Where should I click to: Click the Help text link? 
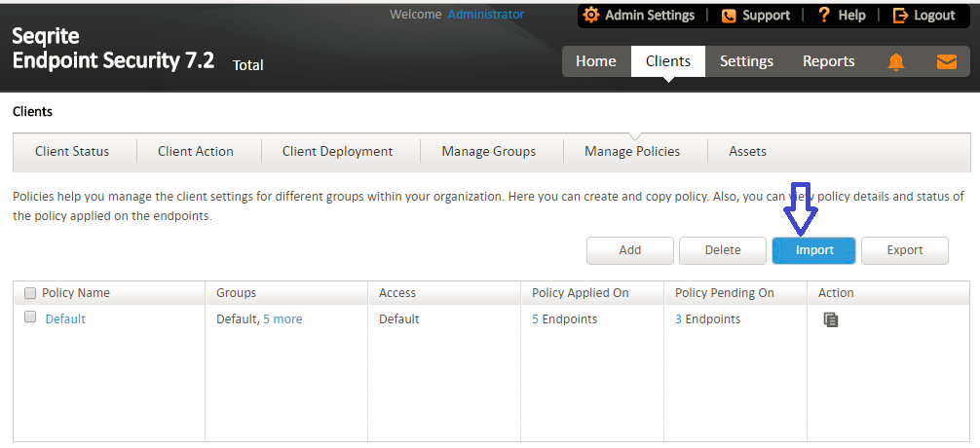(x=851, y=15)
